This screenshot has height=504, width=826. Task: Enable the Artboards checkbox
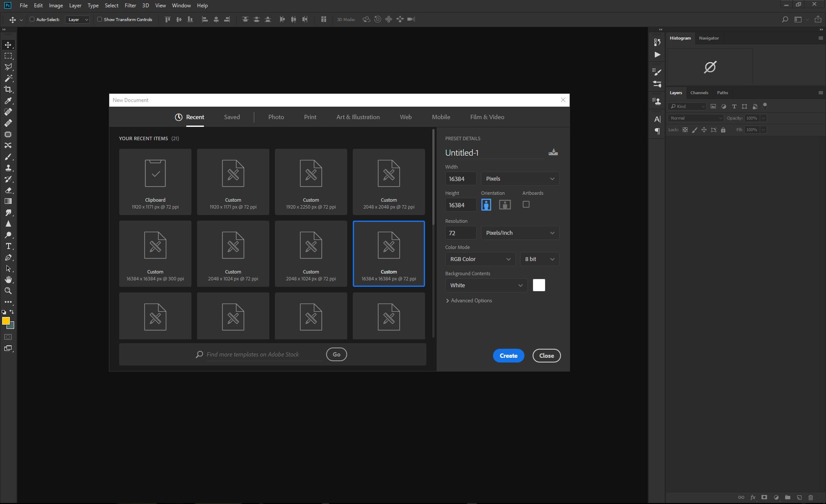526,205
